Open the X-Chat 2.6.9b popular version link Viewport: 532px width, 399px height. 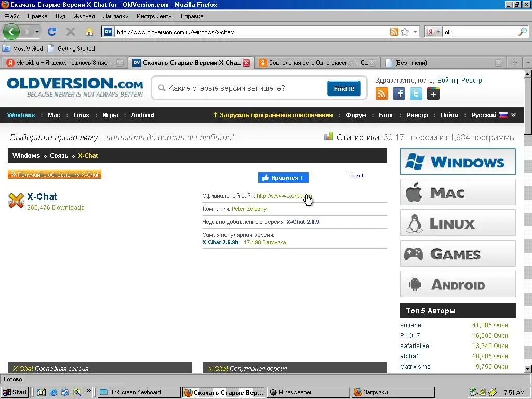[220, 242]
